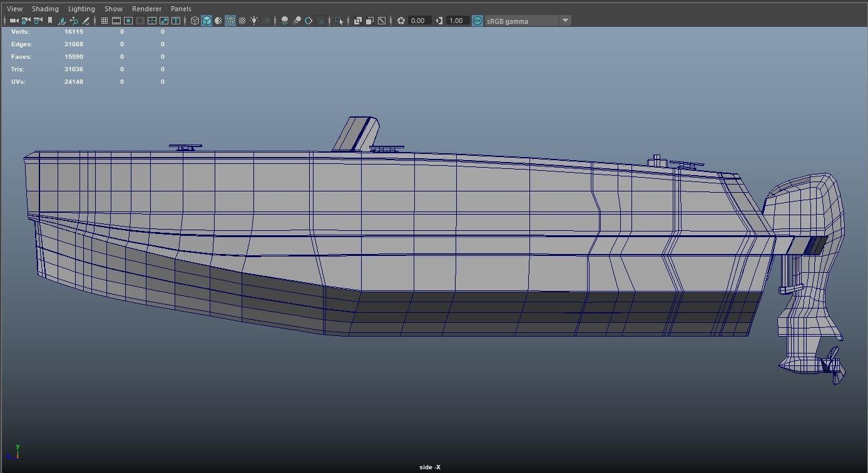Toggle 2D Pan/Zoom icon
This screenshot has height=473, width=868.
pyautogui.click(x=74, y=21)
